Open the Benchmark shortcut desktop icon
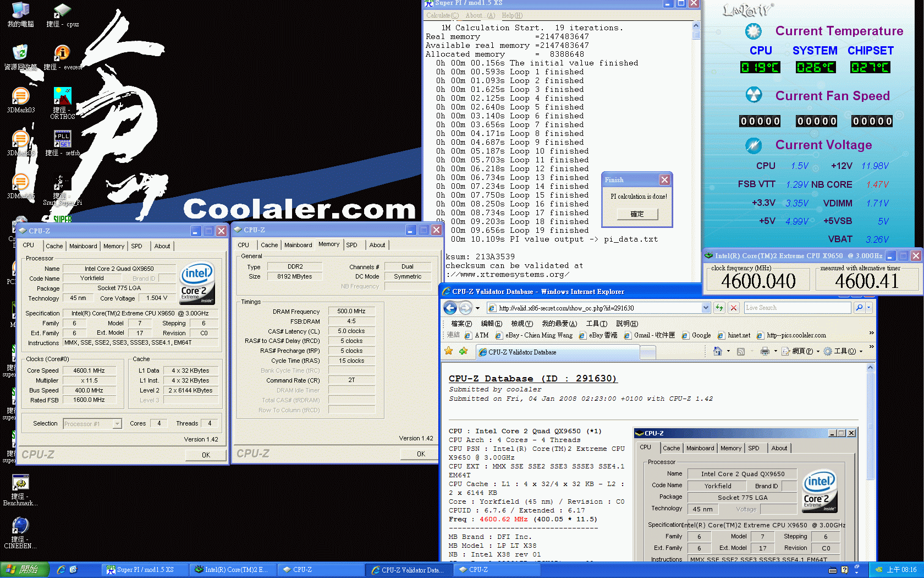 [20, 490]
